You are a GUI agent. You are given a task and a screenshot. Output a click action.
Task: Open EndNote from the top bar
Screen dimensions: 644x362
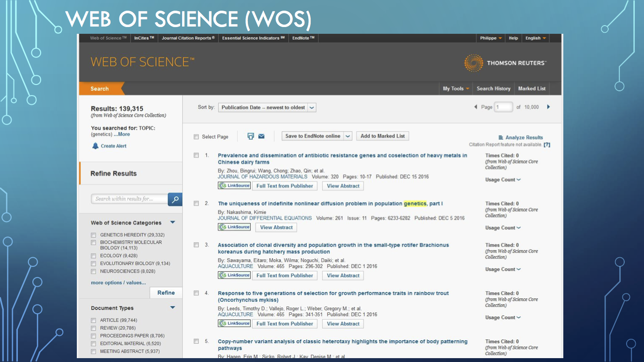[x=303, y=38]
